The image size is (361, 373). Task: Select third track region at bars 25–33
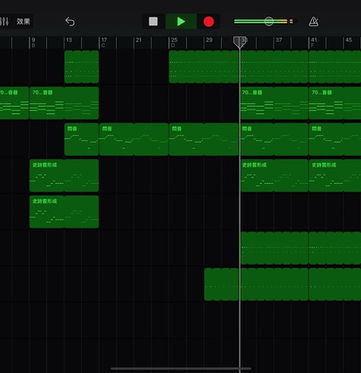(204, 139)
